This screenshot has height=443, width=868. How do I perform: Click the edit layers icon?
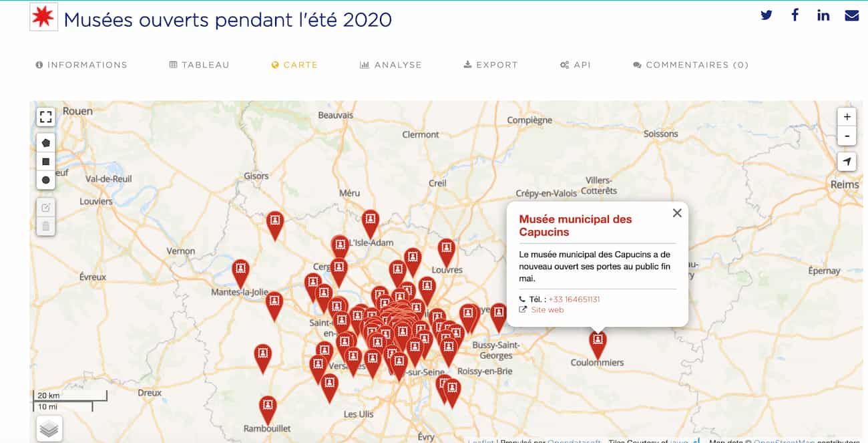tap(45, 208)
